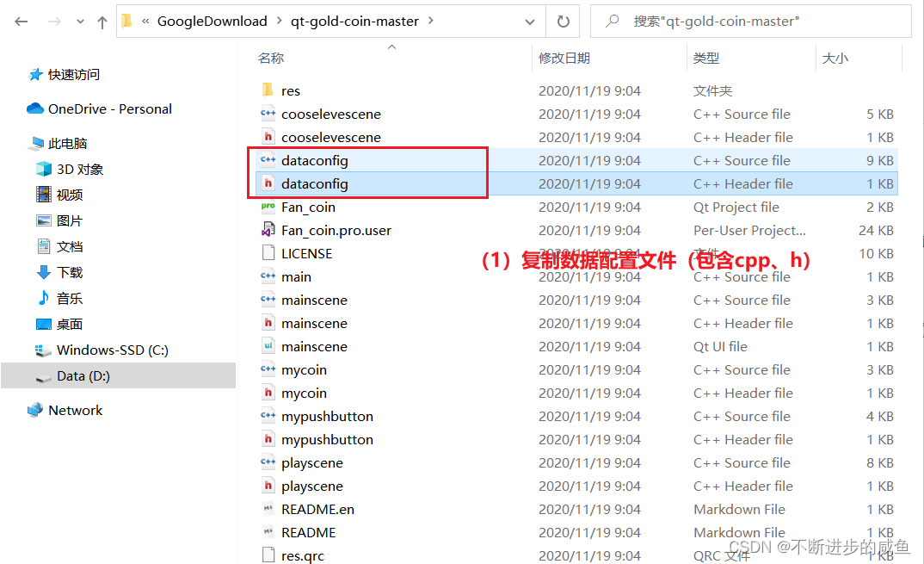The image size is (924, 564).
Task: Select the Fan_coin.pro.user file icon
Action: coord(268,230)
